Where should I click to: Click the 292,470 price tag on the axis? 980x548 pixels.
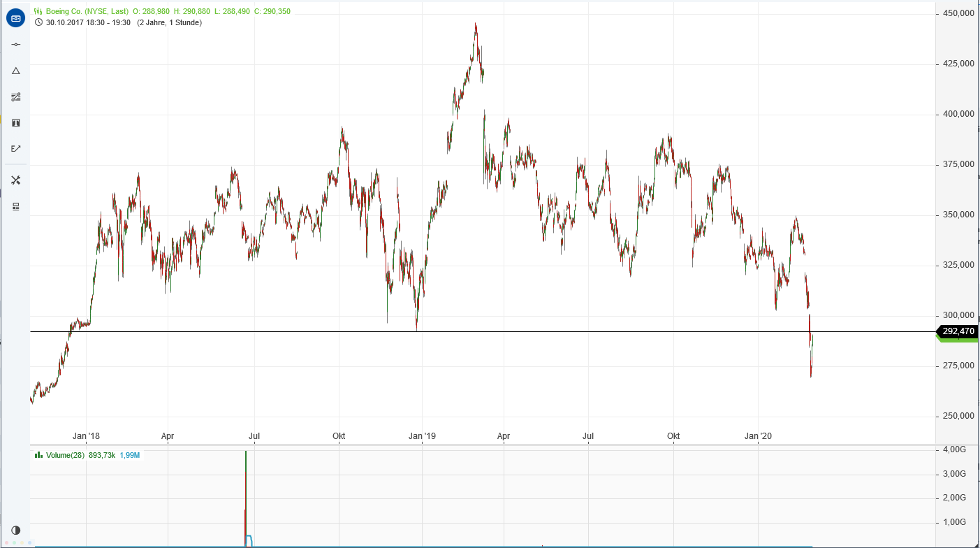(958, 332)
